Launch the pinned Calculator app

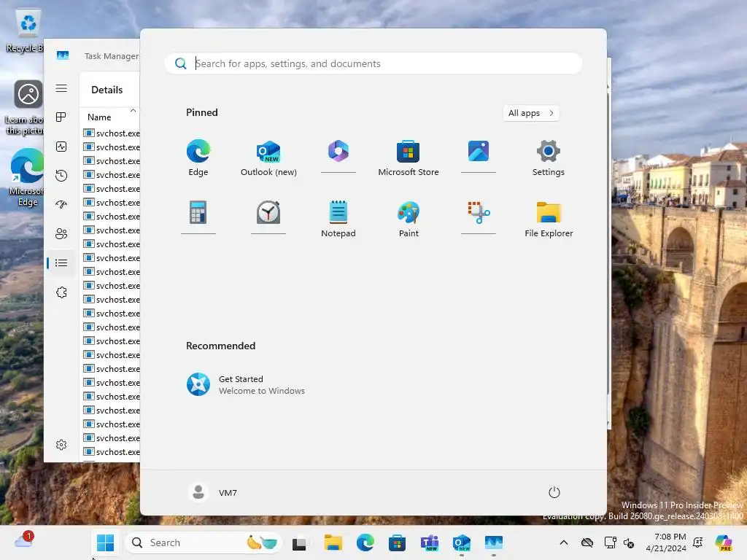(x=198, y=212)
